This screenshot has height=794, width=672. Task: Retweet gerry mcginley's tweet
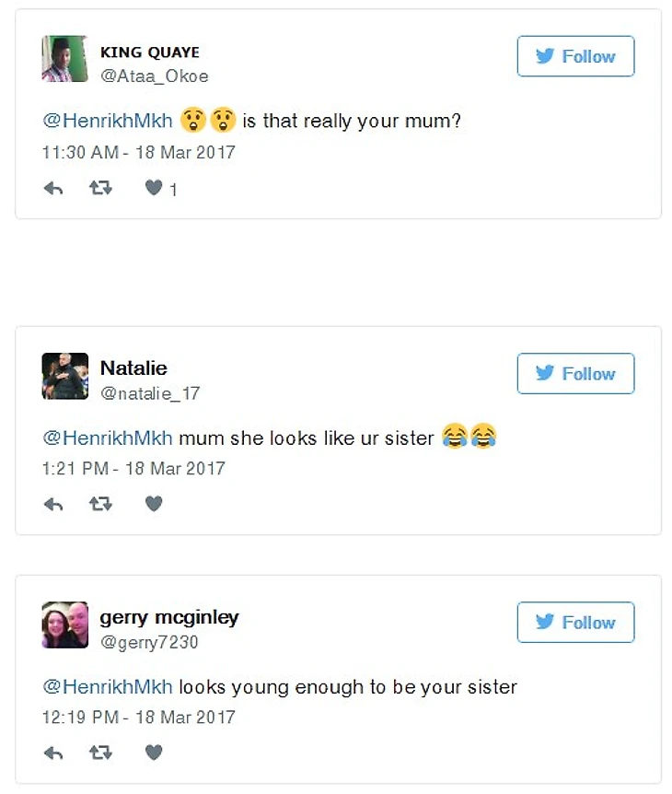100,753
